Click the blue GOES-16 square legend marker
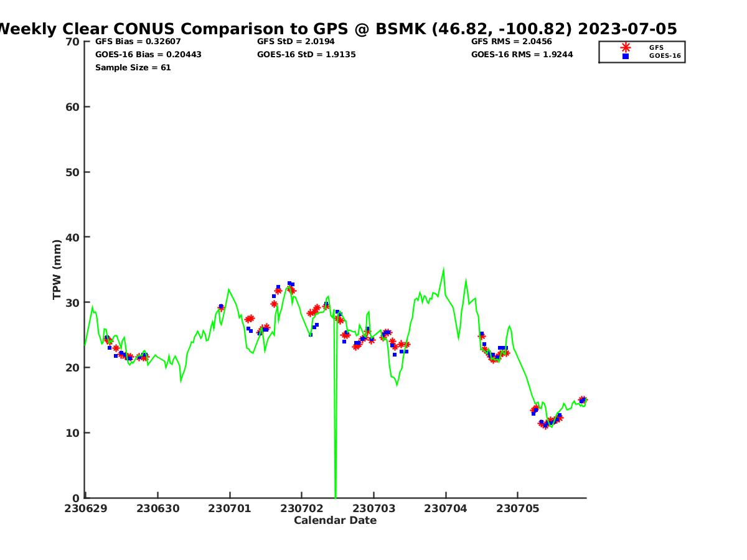747x560 pixels. 626,56
